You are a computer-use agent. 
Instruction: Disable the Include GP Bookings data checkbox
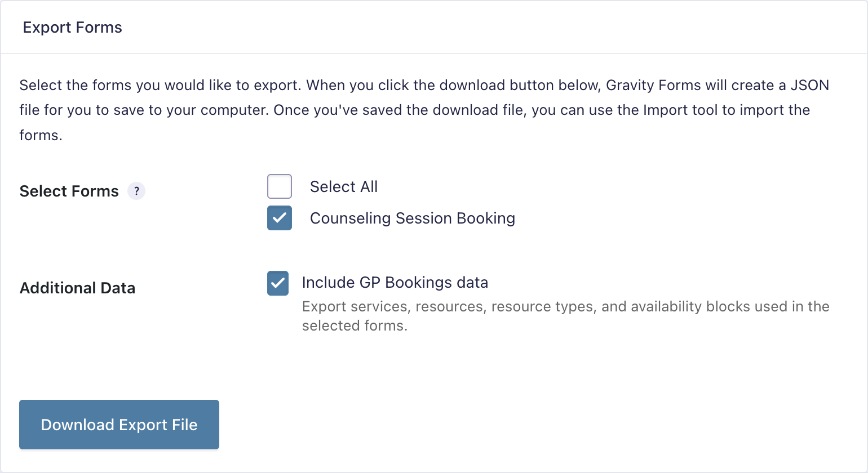pyautogui.click(x=278, y=283)
